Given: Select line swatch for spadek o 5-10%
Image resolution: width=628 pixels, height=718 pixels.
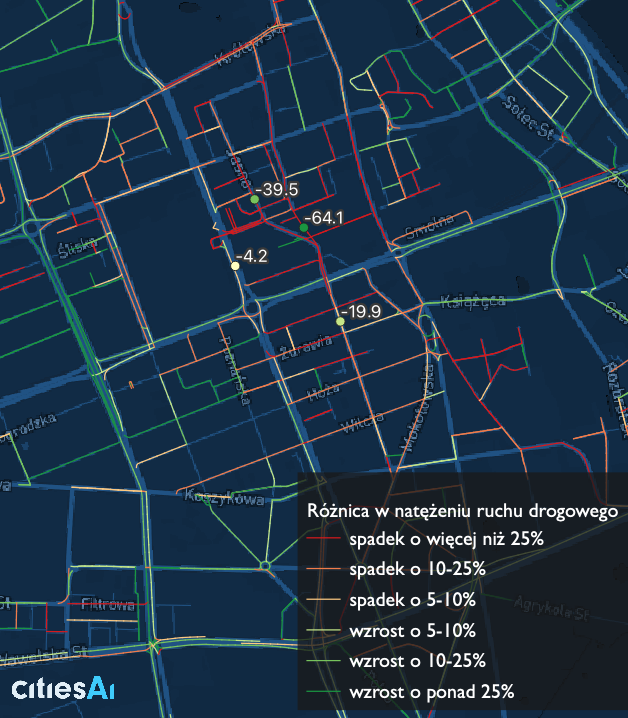Looking at the screenshot, I should click(321, 600).
